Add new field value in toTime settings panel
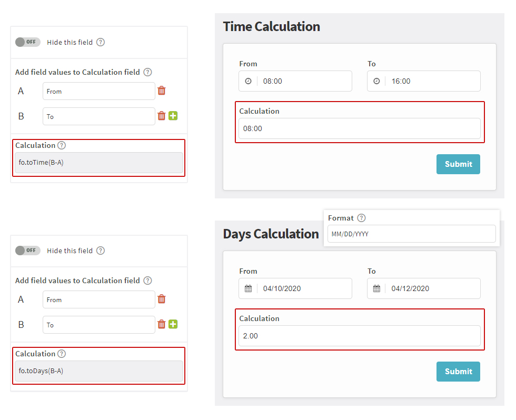 pos(173,116)
